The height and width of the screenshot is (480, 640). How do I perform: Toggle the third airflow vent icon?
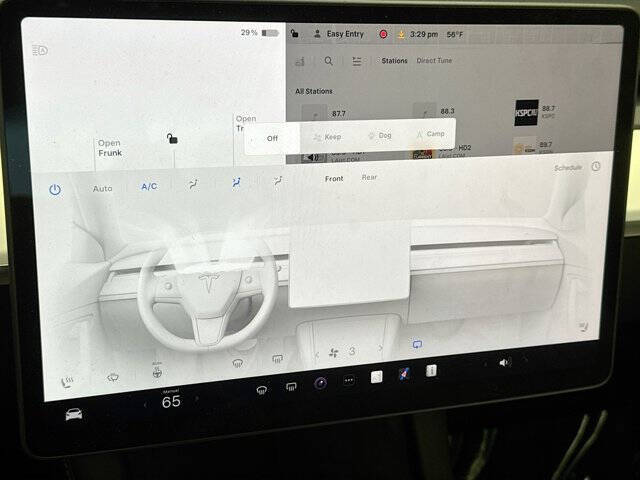(x=278, y=181)
